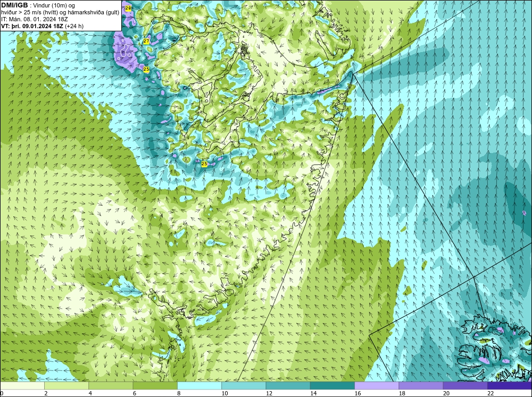Pick the 8–10 m/s light cyan legend color
Screen dimensions: 532x397
point(199,385)
